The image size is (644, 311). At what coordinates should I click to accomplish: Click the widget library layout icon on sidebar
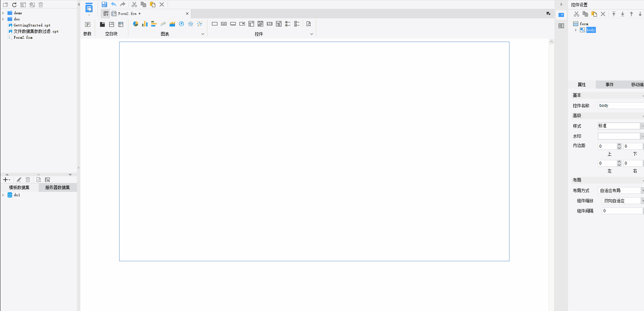click(x=561, y=26)
